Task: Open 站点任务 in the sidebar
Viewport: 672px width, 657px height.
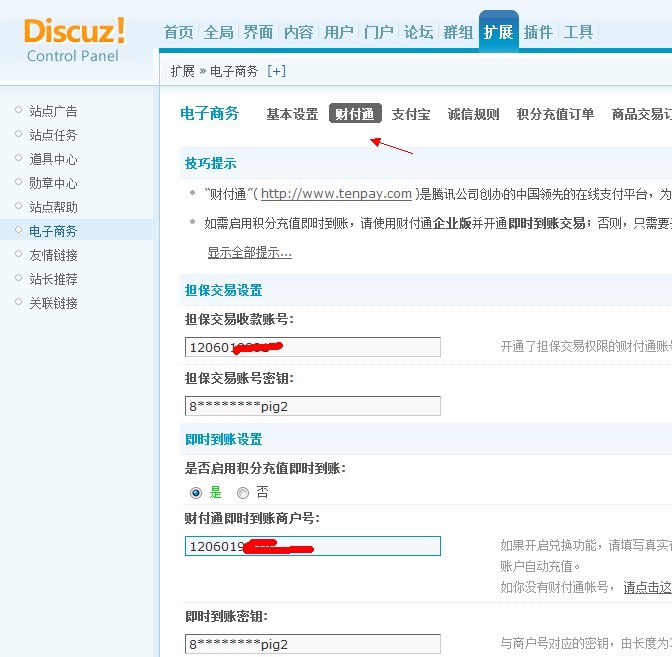Action: [53, 135]
